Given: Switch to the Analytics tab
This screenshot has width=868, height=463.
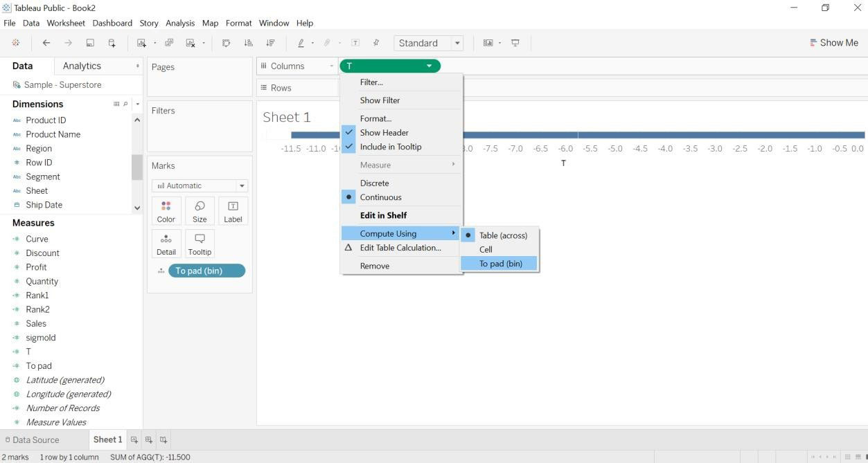Looking at the screenshot, I should (x=82, y=66).
